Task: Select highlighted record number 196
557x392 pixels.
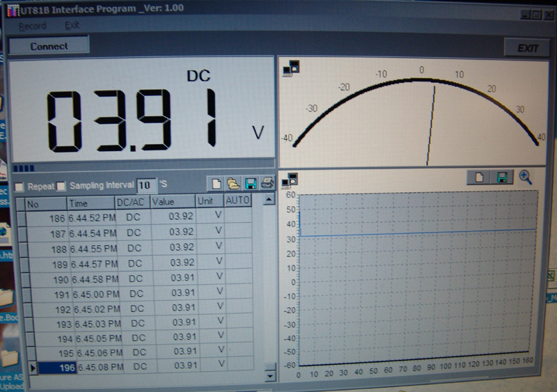Action: (x=57, y=368)
